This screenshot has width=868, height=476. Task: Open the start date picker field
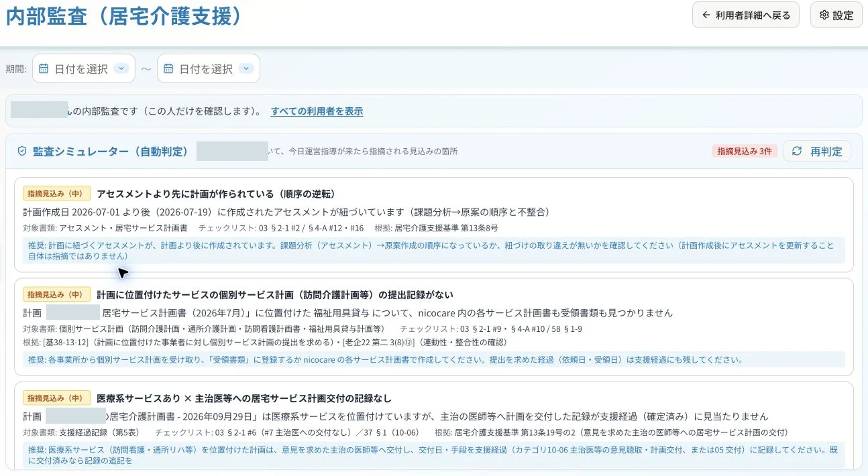[84, 68]
